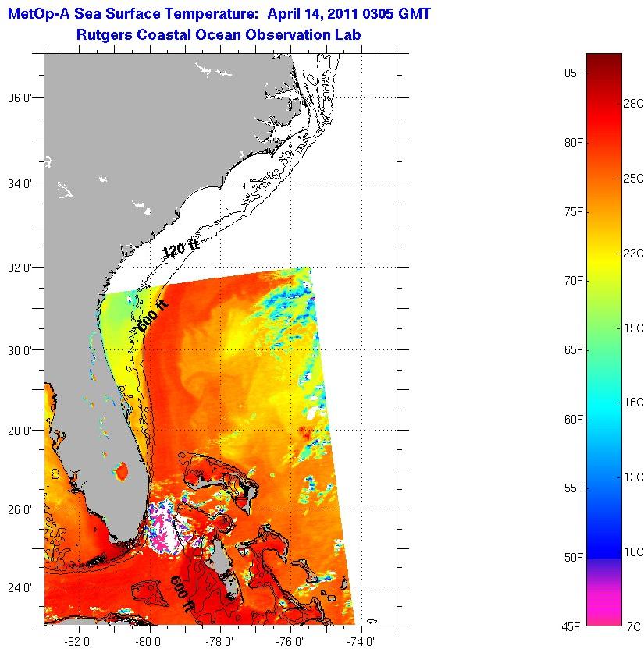
Task: Click the 600 ft label south of Bahamas
Action: (x=182, y=594)
